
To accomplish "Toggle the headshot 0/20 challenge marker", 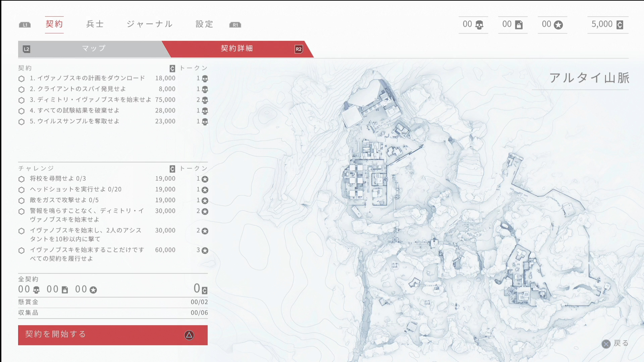I will tap(21, 190).
